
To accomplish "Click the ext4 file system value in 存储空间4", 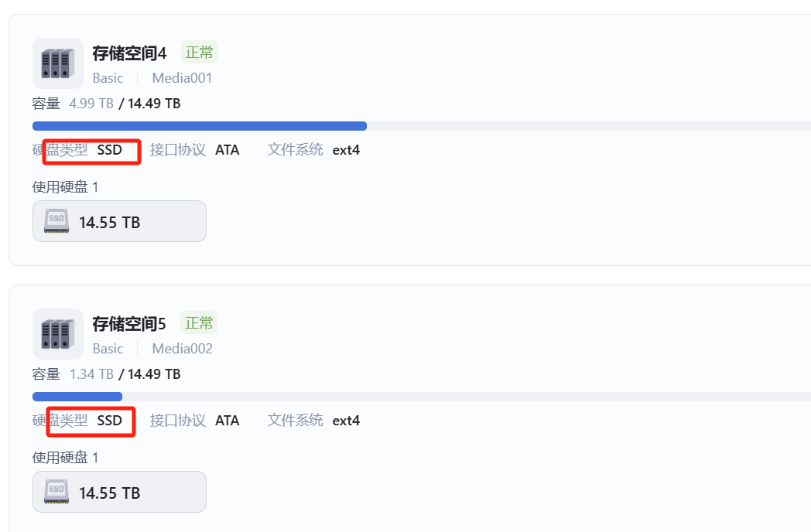I will click(x=346, y=150).
